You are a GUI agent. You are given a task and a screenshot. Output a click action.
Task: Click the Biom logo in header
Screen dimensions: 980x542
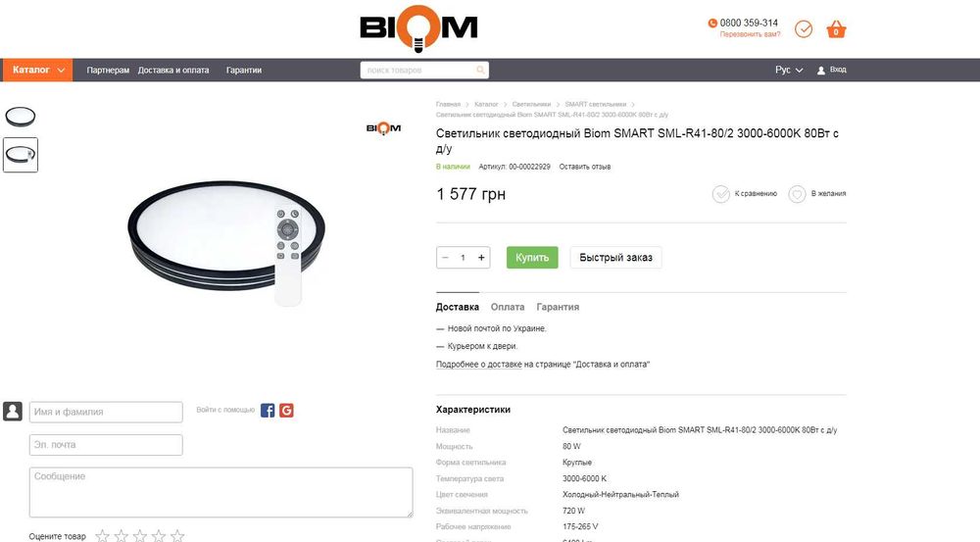click(418, 28)
